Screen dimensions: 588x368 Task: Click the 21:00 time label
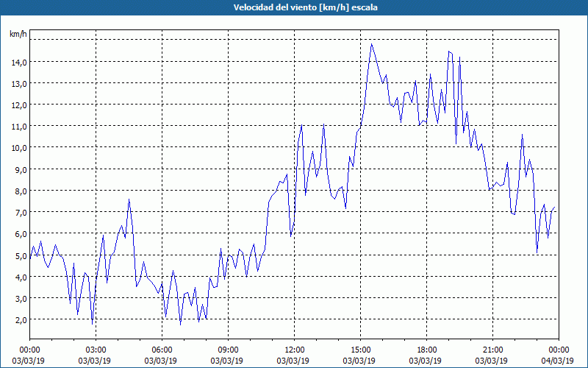(x=492, y=350)
